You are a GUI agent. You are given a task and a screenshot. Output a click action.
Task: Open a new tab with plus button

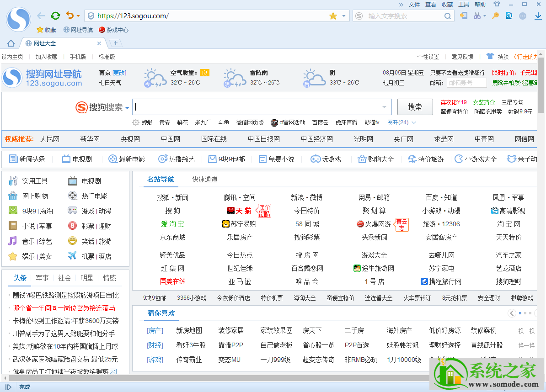[116, 43]
